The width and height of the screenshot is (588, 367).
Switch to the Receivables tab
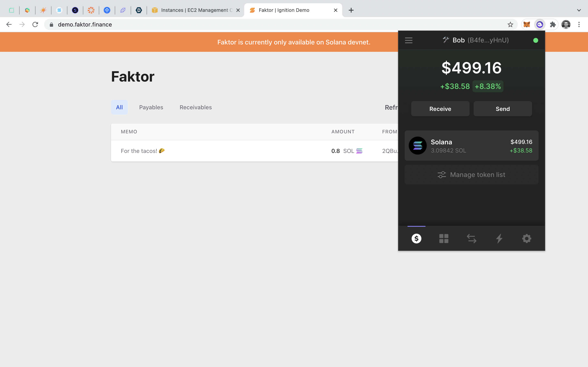pos(196,107)
